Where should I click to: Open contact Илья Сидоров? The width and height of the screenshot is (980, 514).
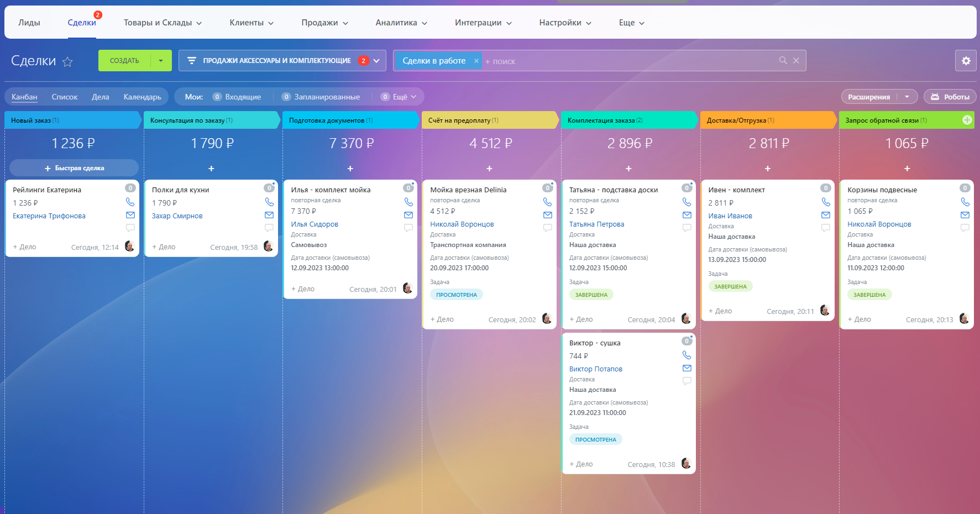(315, 224)
